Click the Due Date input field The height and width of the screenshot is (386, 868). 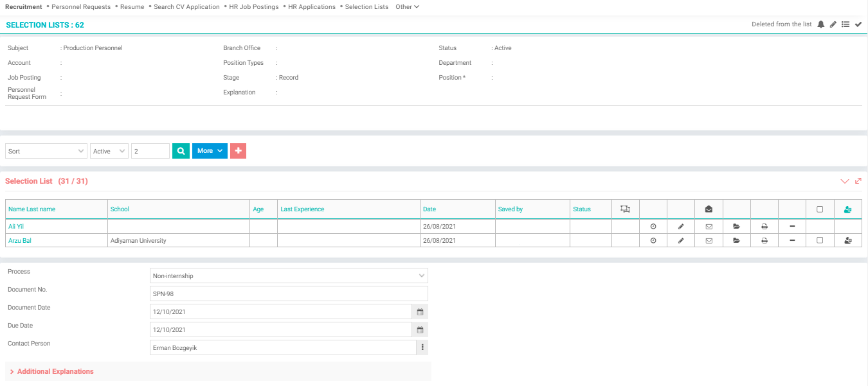click(x=280, y=329)
